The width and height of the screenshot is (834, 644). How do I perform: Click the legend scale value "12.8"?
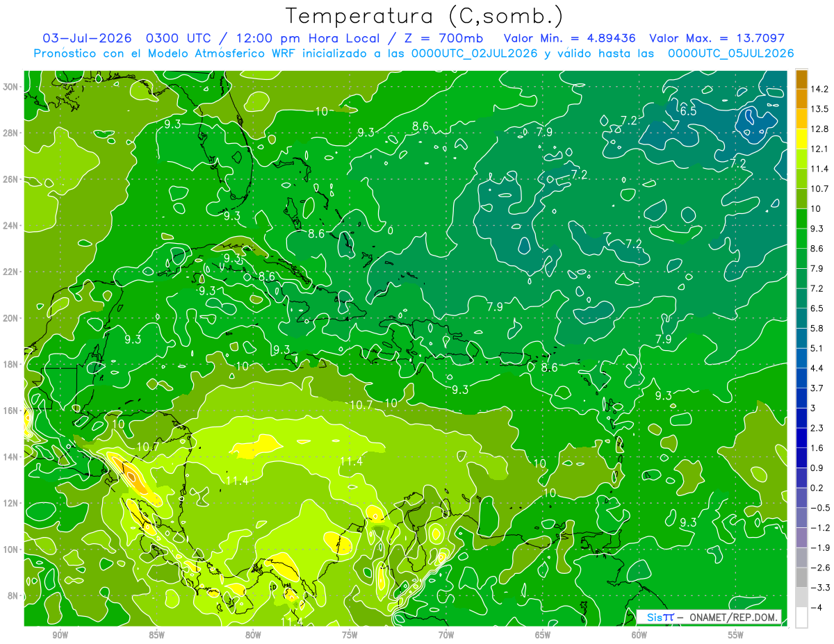tap(820, 129)
